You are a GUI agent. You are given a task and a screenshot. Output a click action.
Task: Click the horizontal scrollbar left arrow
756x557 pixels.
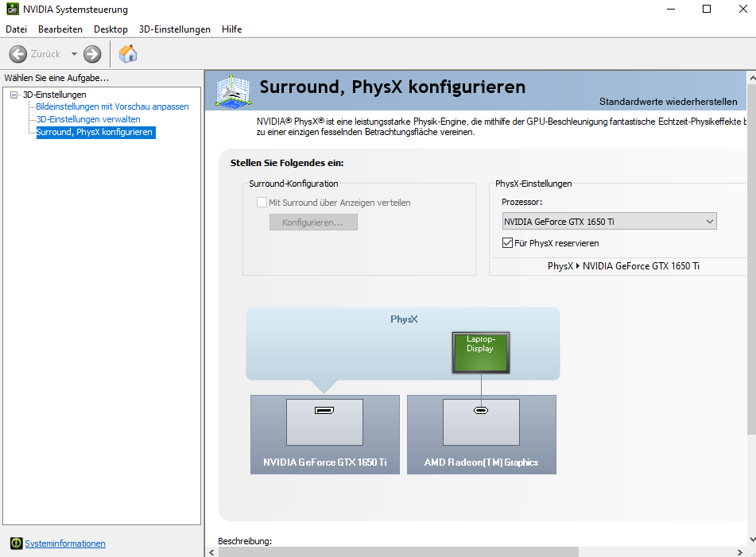(x=211, y=552)
